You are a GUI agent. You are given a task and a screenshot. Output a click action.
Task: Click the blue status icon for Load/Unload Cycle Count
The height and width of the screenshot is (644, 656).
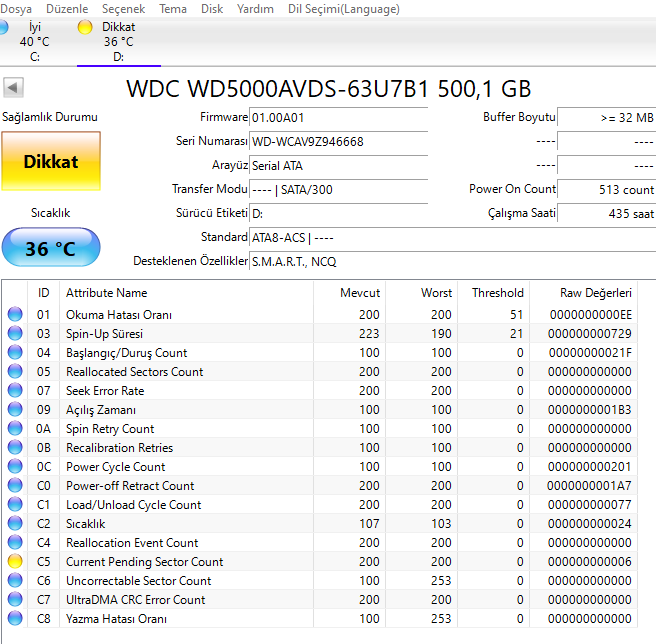(15, 504)
